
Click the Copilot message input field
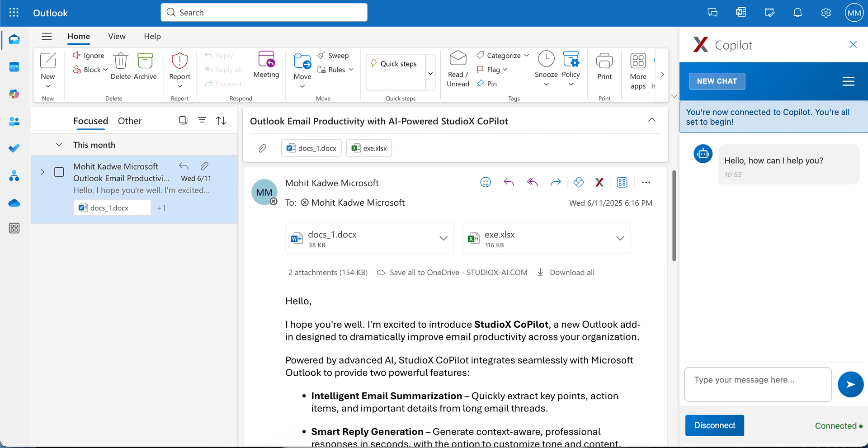(x=758, y=384)
